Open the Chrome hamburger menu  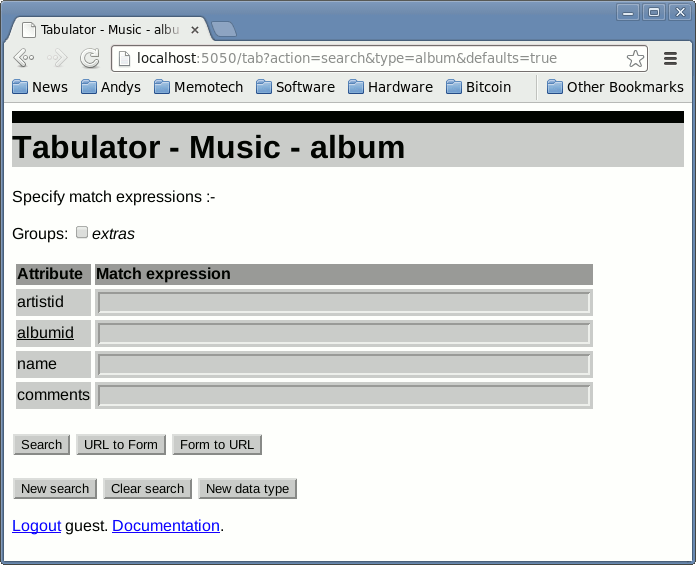click(x=671, y=58)
